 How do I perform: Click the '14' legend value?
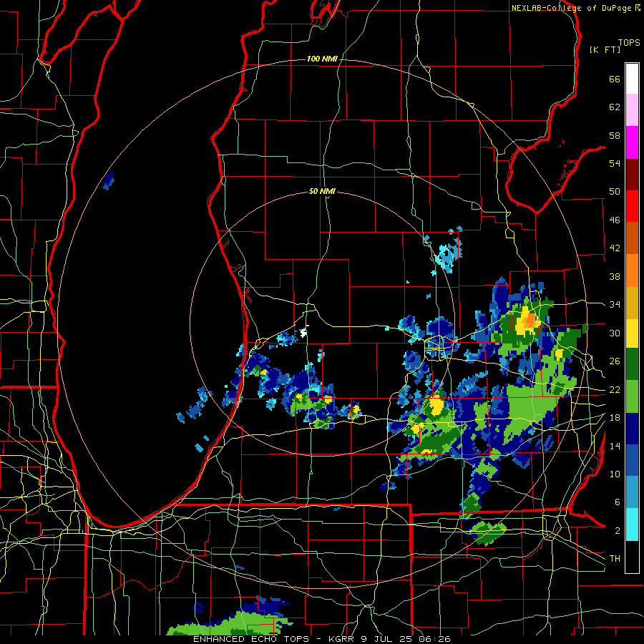tap(615, 446)
